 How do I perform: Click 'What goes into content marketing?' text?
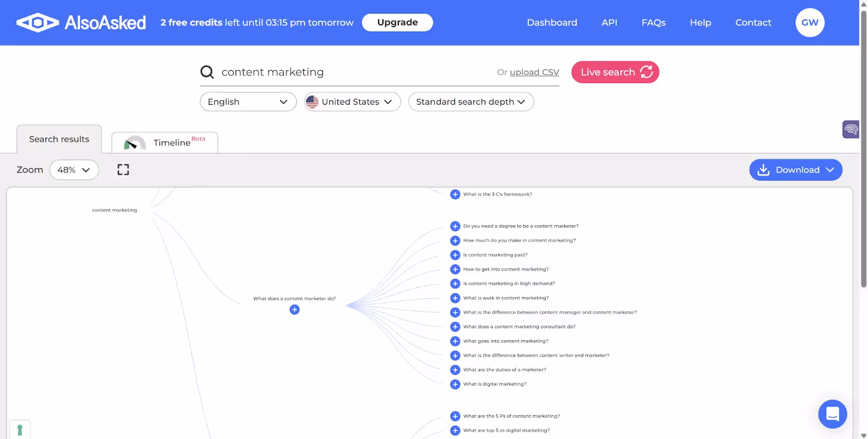point(506,341)
